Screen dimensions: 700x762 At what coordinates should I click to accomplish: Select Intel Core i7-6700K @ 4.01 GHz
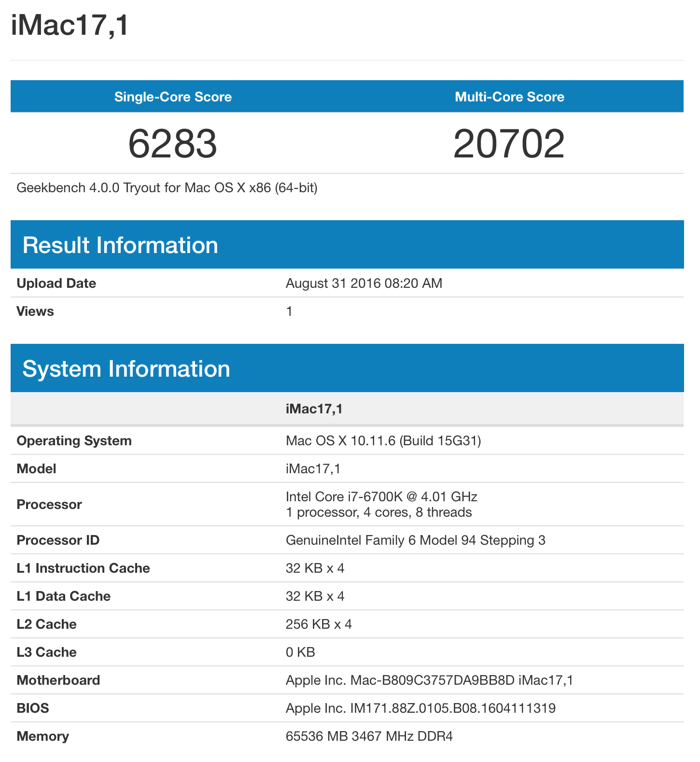[381, 496]
